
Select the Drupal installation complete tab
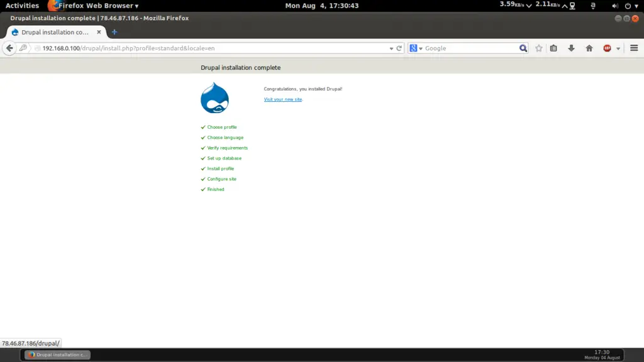pyautogui.click(x=55, y=32)
